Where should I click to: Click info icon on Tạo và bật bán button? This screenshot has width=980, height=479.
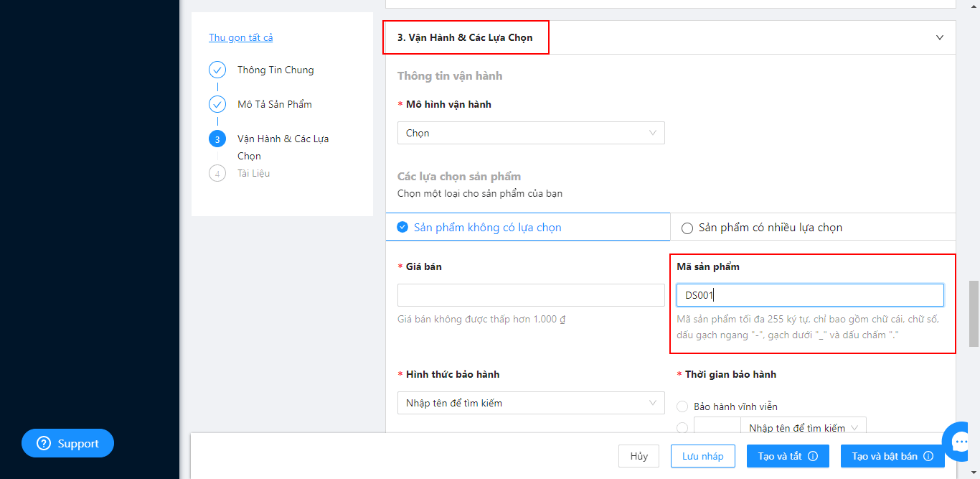(x=928, y=456)
